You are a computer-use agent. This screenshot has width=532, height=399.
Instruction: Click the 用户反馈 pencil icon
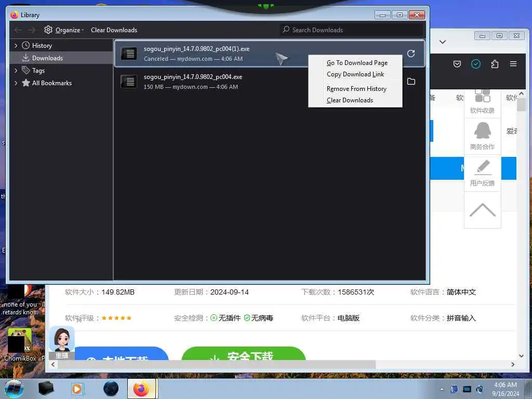[x=483, y=167]
